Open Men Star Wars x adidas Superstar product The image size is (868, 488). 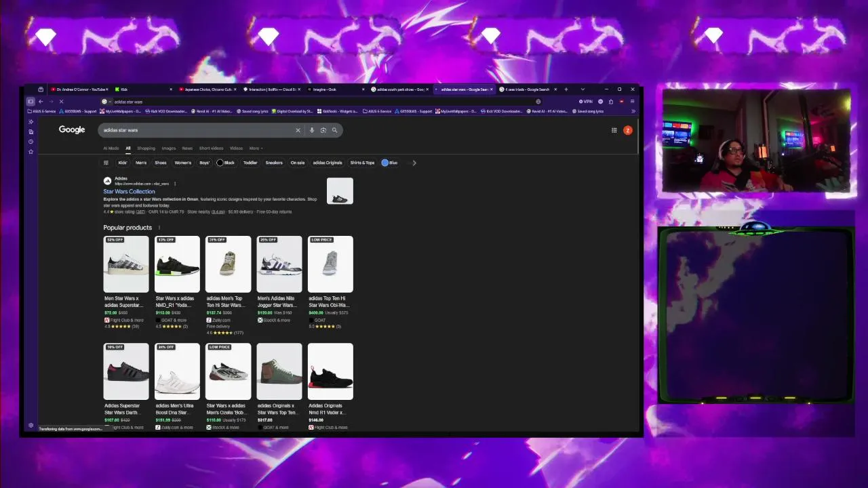126,281
